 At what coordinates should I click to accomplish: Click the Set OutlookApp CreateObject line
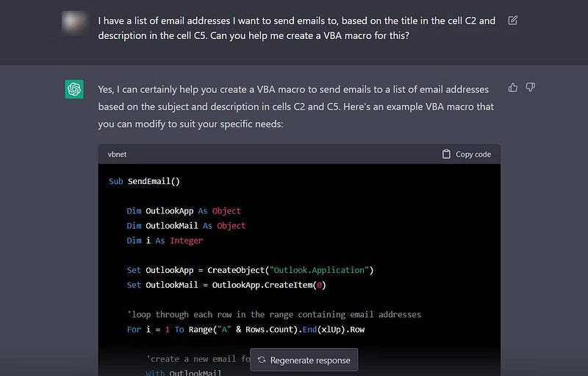(250, 270)
